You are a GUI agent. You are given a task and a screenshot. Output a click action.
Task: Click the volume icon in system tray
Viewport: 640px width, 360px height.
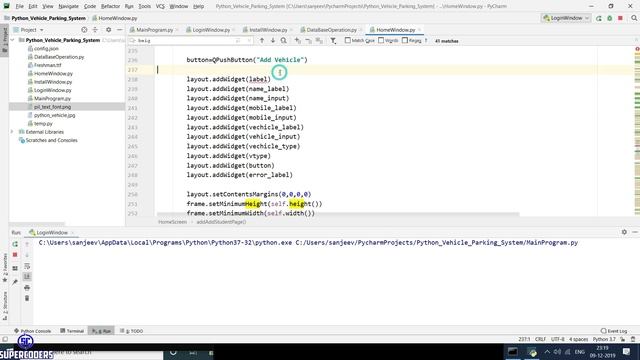[x=557, y=352]
